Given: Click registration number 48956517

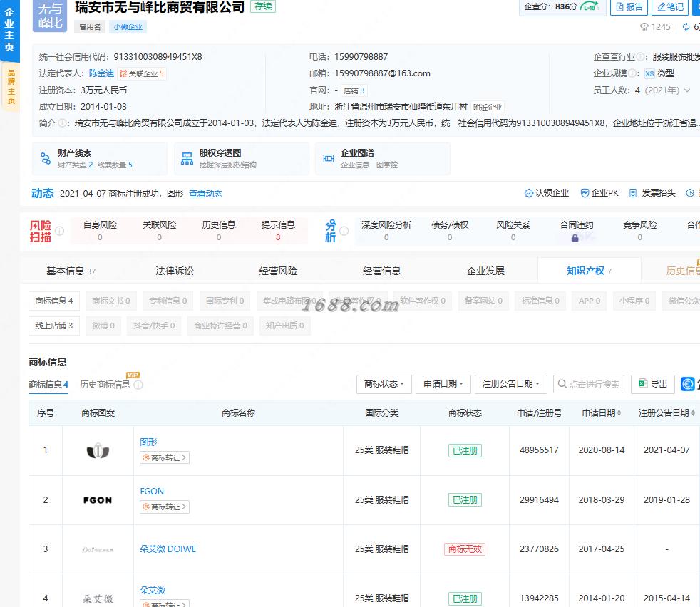Looking at the screenshot, I should click(x=539, y=450).
